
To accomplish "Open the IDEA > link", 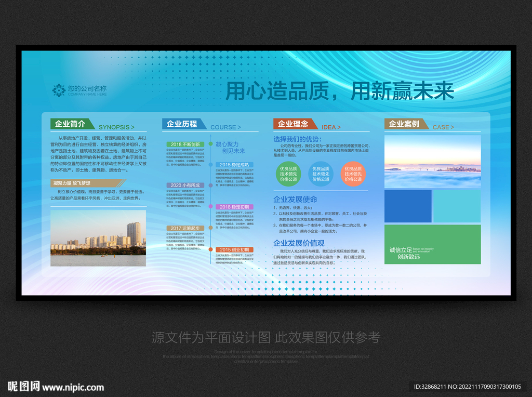I will [x=331, y=127].
